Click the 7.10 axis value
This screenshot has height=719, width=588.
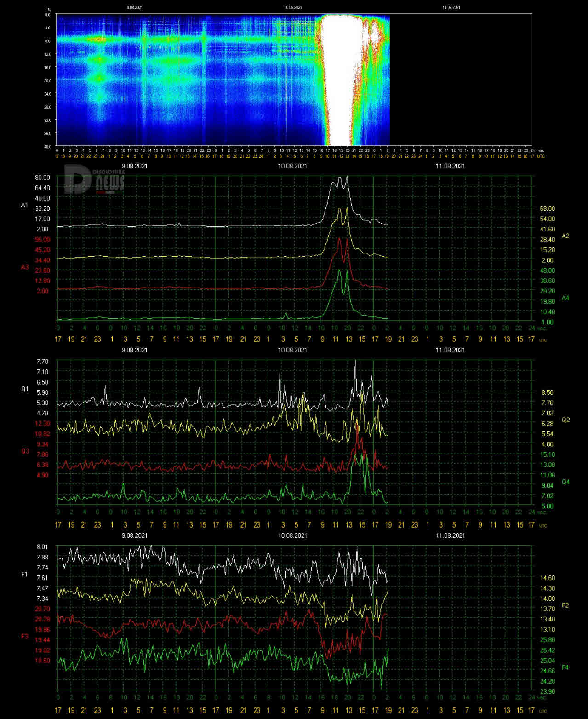click(42, 372)
